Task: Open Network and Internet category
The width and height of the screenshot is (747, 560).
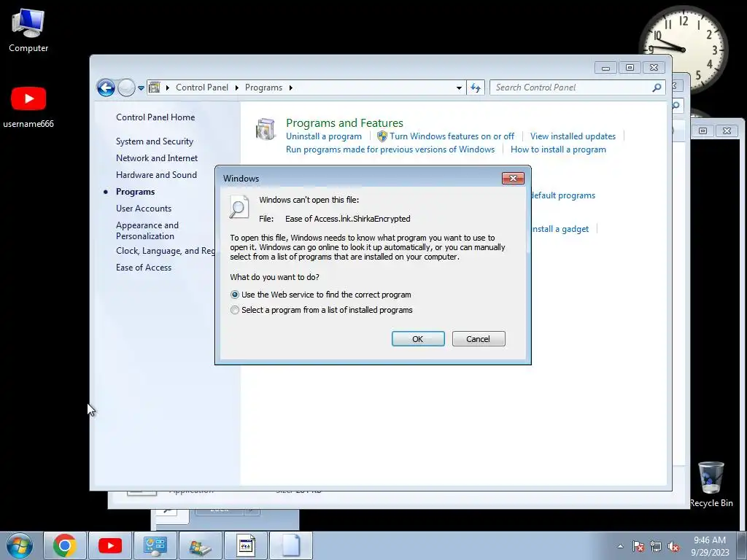Action: [x=157, y=158]
